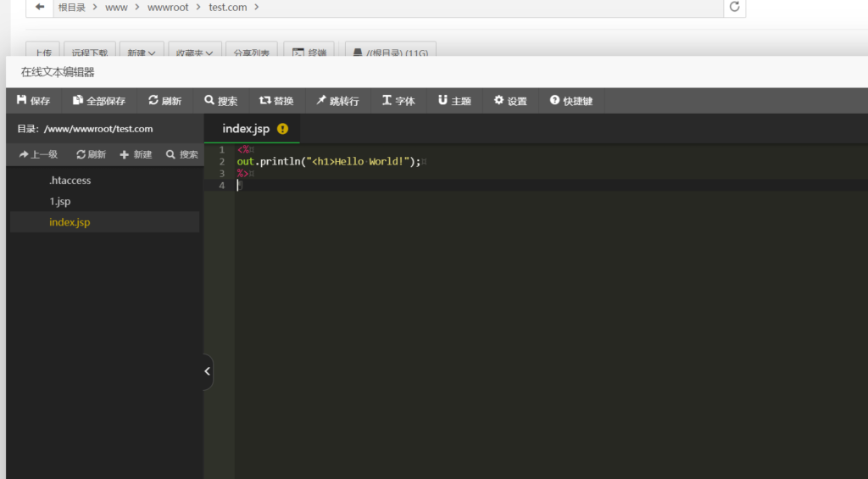This screenshot has width=868, height=479.
Task: Open the 替换 replace tool
Action: 276,101
